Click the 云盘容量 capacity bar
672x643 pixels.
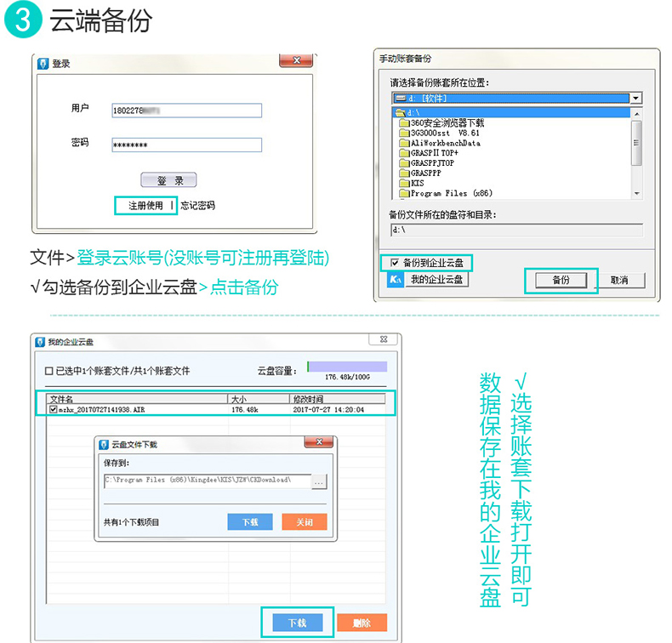tap(347, 367)
